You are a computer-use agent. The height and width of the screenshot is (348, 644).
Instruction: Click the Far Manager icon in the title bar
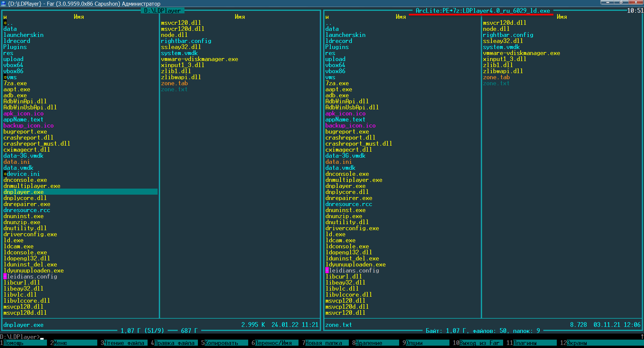click(x=3, y=3)
